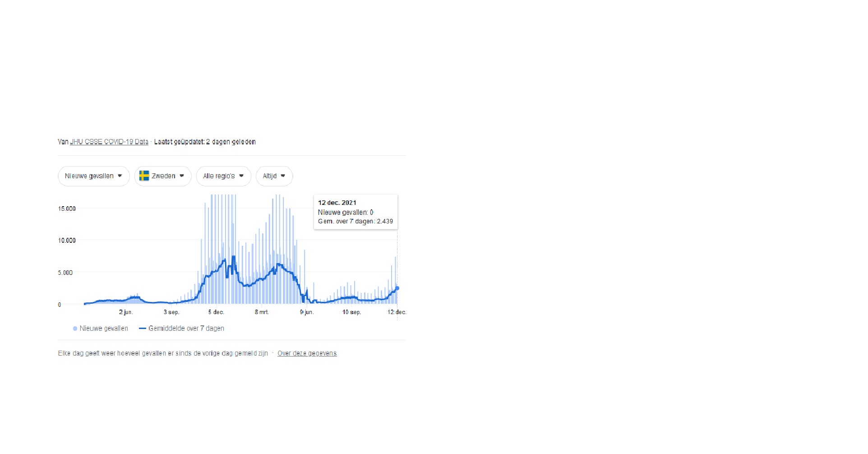Image resolution: width=868 pixels, height=454 pixels.
Task: Open the Nieuwe gevallen metric dropdown
Action: click(x=89, y=176)
